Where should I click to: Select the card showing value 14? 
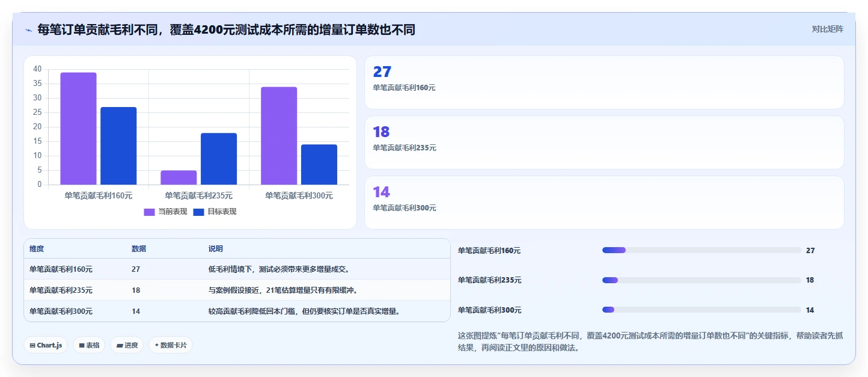604,203
